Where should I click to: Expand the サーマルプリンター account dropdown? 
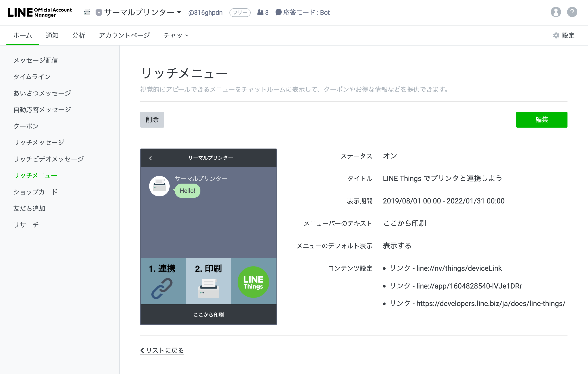click(179, 12)
